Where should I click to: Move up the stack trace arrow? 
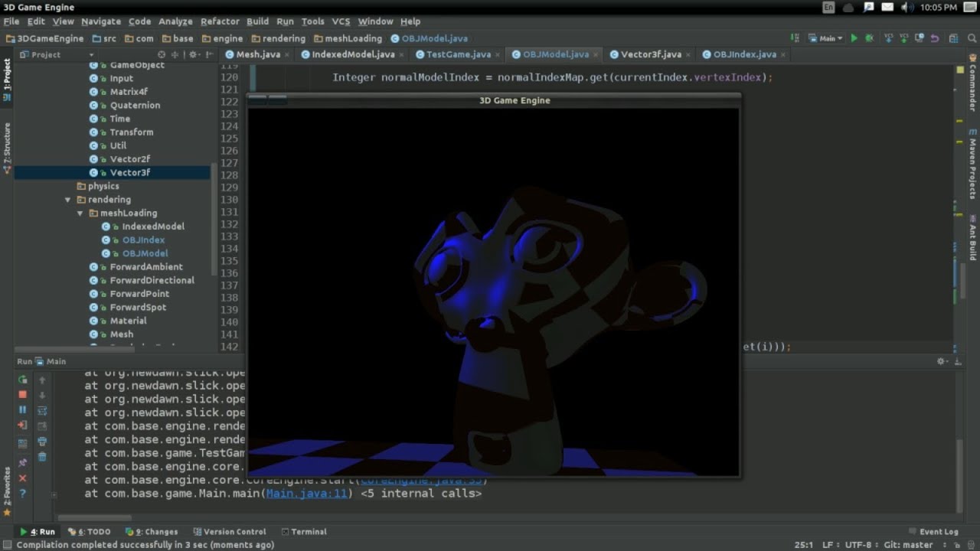(x=42, y=380)
